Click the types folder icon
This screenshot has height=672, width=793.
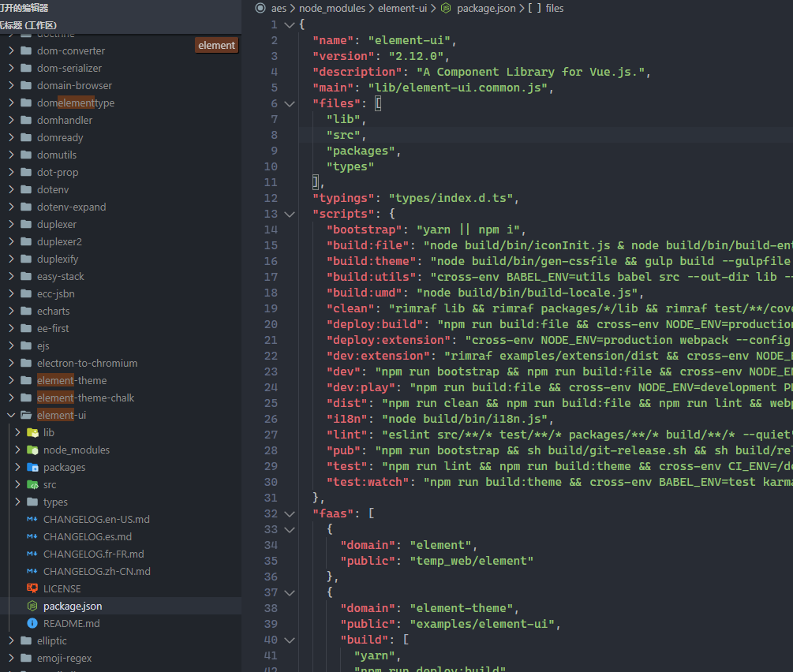(x=32, y=502)
